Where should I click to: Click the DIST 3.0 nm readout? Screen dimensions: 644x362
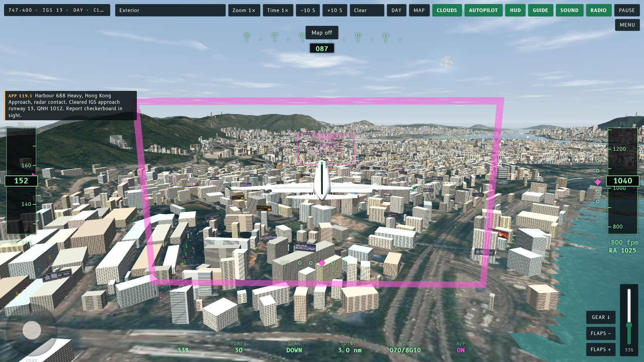[x=350, y=350]
